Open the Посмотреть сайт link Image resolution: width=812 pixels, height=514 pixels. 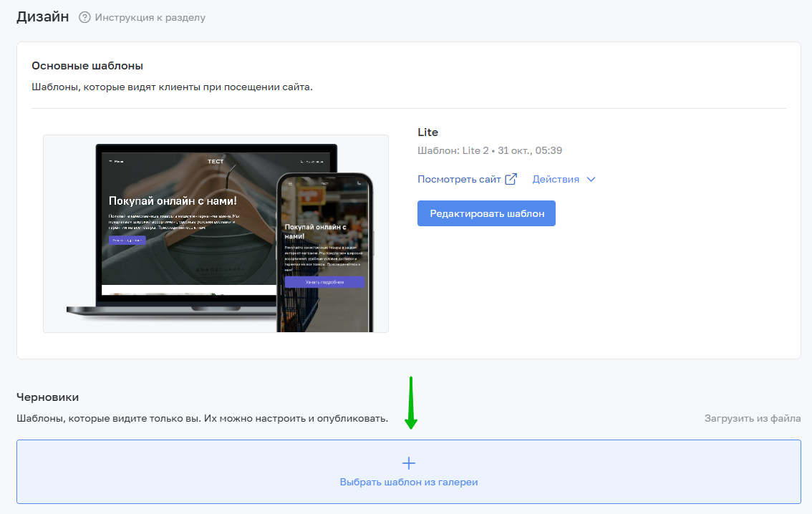tap(459, 180)
